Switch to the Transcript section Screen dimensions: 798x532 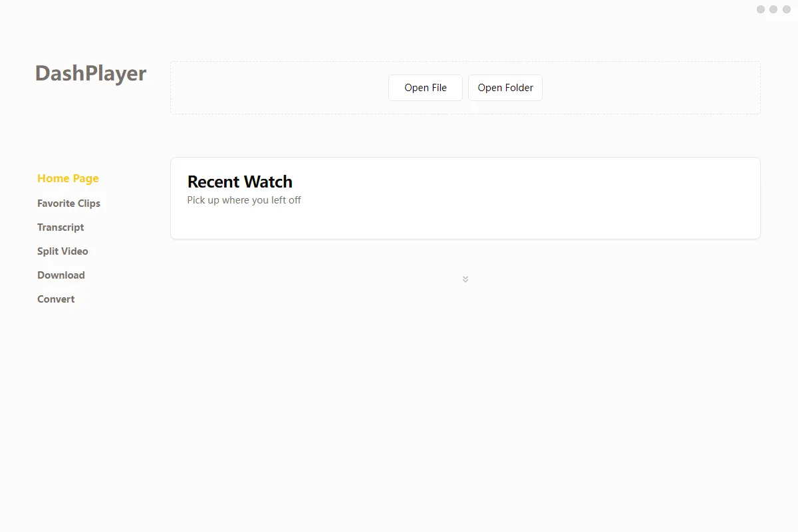point(61,227)
